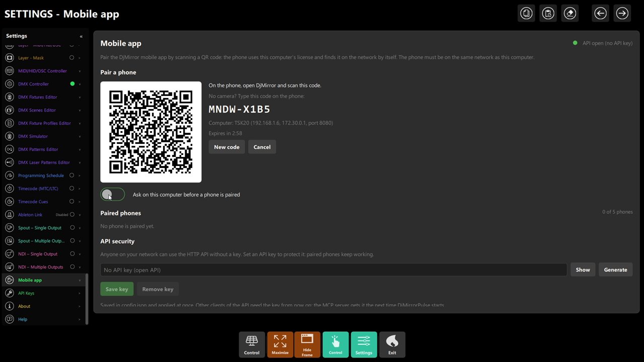
Task: Enable the Ableton Link circle toggle
Action: (72, 215)
